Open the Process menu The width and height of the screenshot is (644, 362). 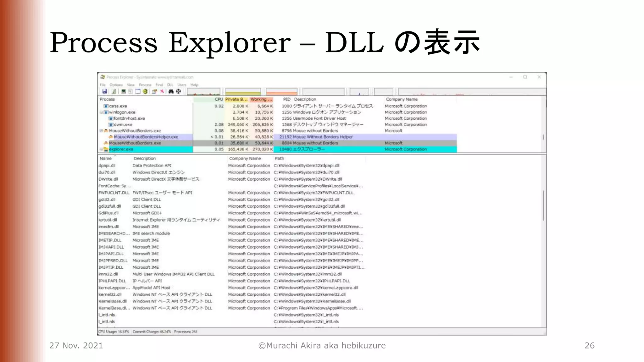[x=145, y=85]
